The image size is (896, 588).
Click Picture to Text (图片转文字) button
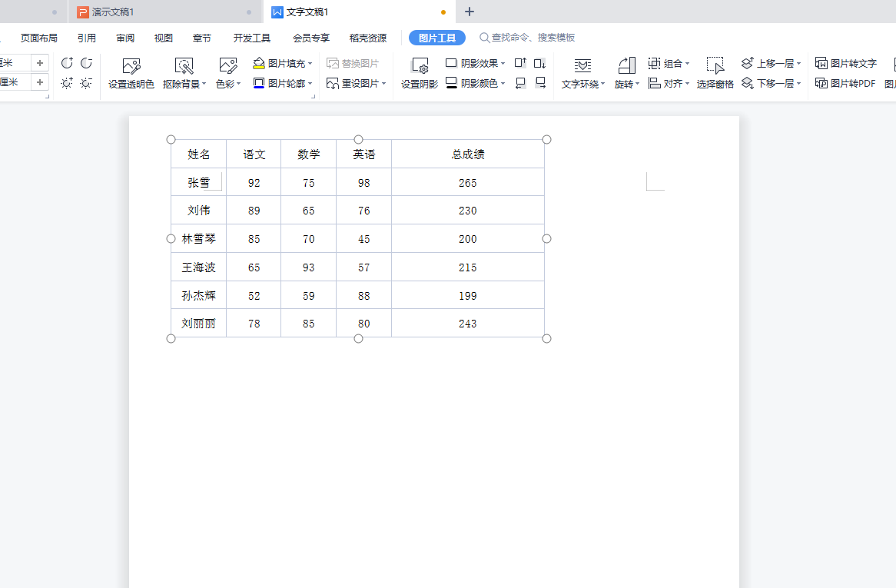845,63
